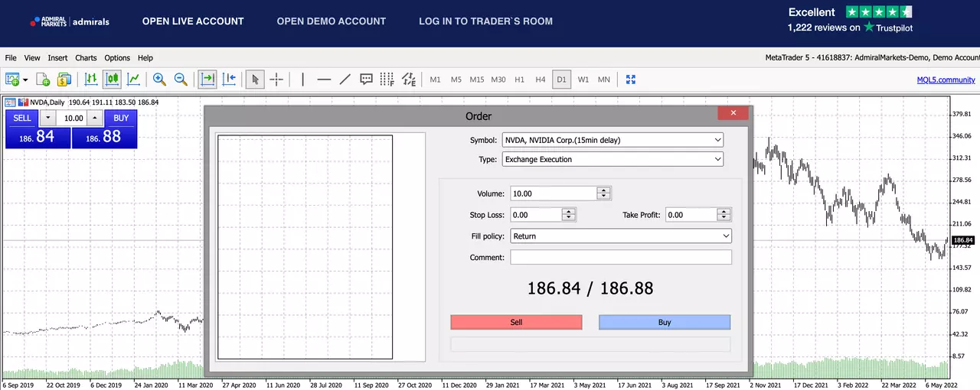
Task: Click OPEN LIVE ACCOUNT link
Action: coord(193,21)
